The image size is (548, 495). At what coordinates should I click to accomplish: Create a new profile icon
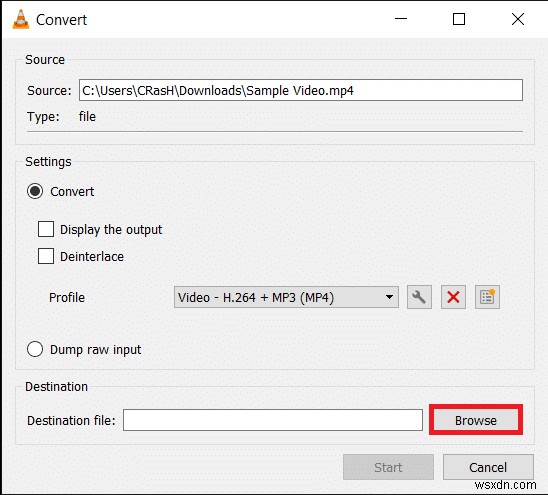point(487,297)
